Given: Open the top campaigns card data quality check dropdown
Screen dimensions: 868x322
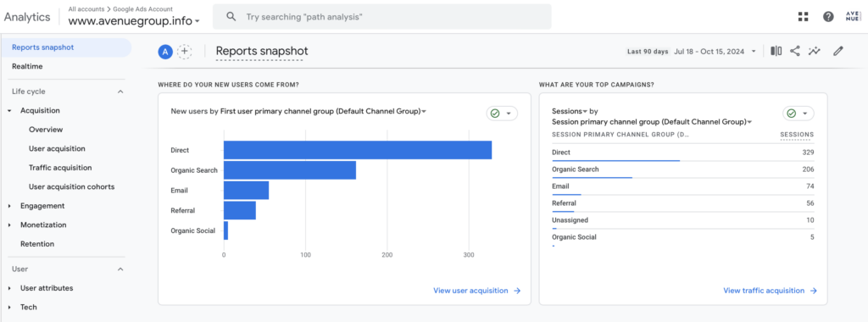Looking at the screenshot, I should (x=798, y=114).
